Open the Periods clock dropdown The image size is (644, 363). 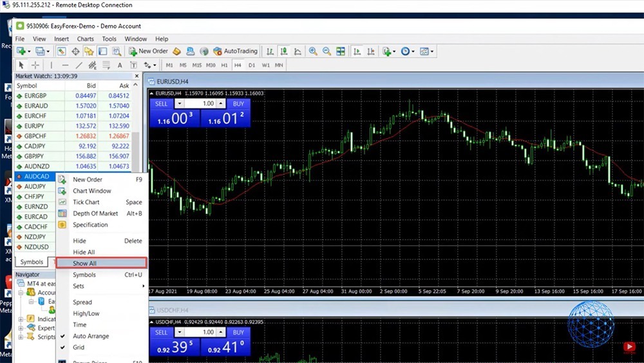[408, 52]
